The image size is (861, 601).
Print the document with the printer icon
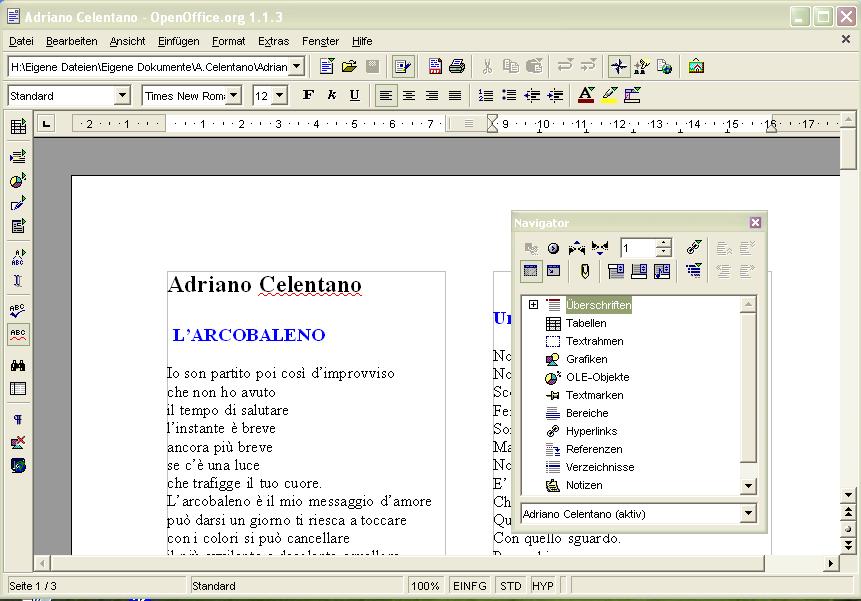[x=457, y=67]
